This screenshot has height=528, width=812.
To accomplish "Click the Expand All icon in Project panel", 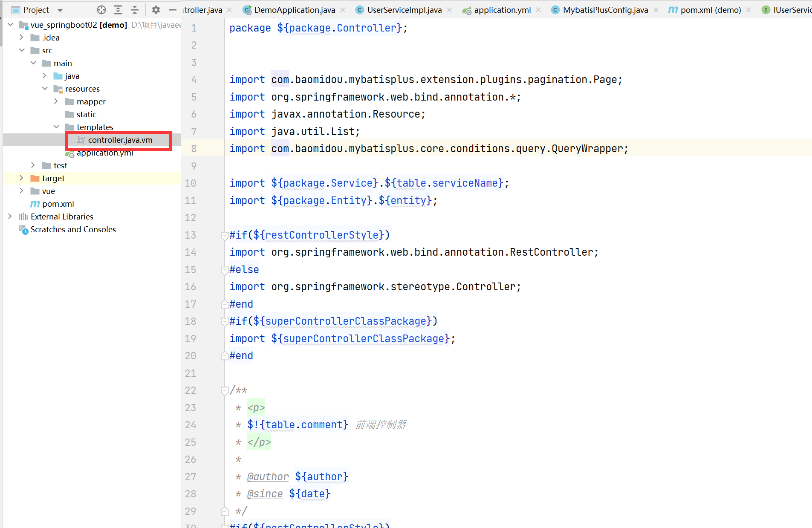I will (x=118, y=10).
